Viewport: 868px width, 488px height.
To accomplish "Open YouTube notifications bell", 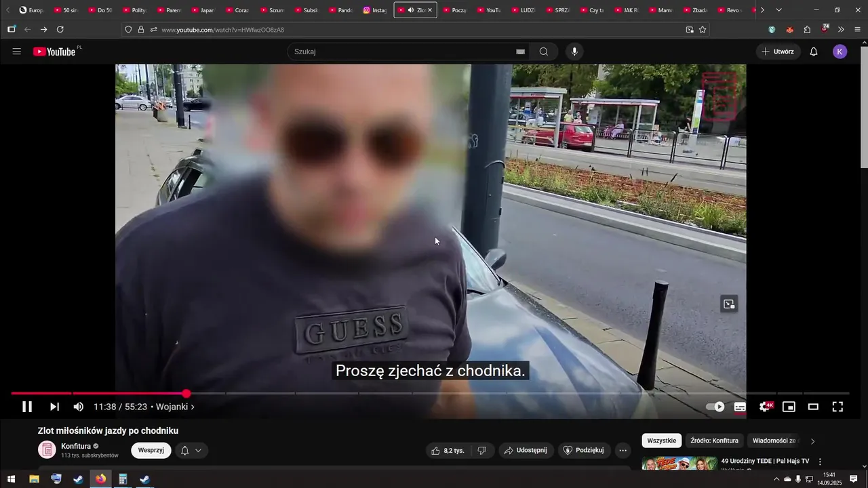I will click(x=814, y=52).
